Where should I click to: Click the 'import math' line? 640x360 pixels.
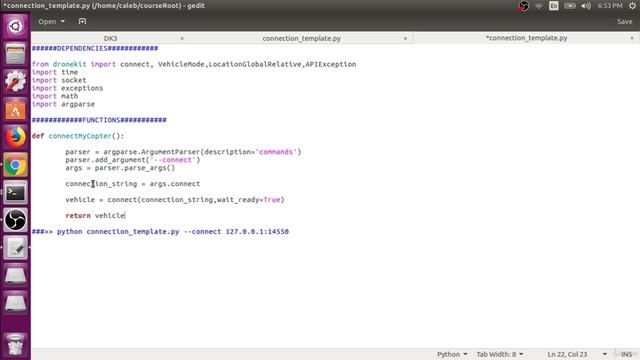(55, 96)
